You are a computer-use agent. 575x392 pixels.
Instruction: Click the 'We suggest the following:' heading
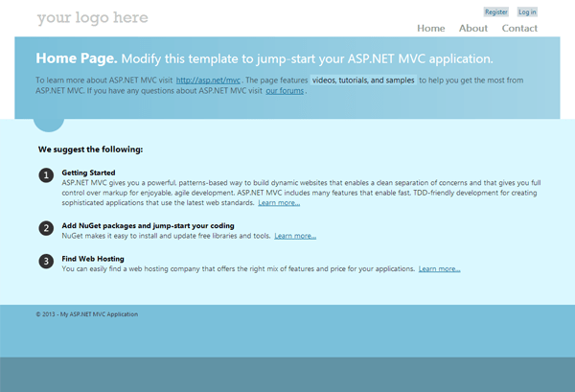tap(90, 150)
